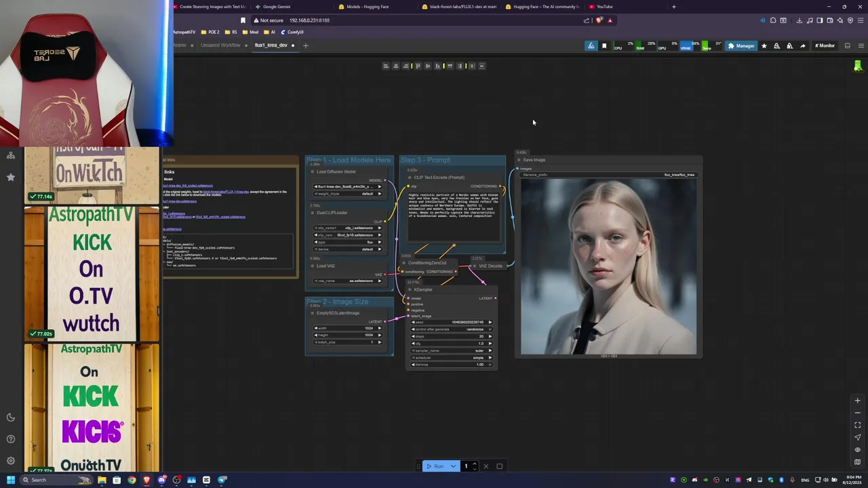868x488 pixels.
Task: Click the seed value field in KSampler
Action: 452,322
